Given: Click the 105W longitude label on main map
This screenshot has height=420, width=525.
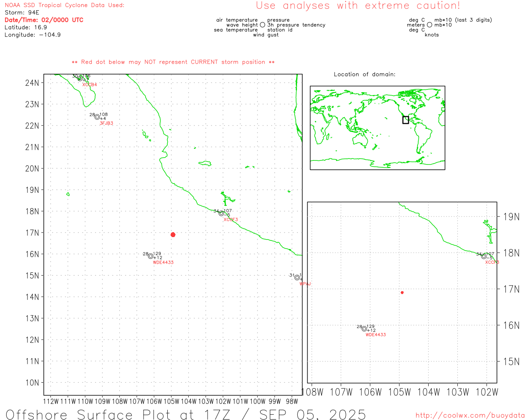Looking at the screenshot, I should coord(171,402).
